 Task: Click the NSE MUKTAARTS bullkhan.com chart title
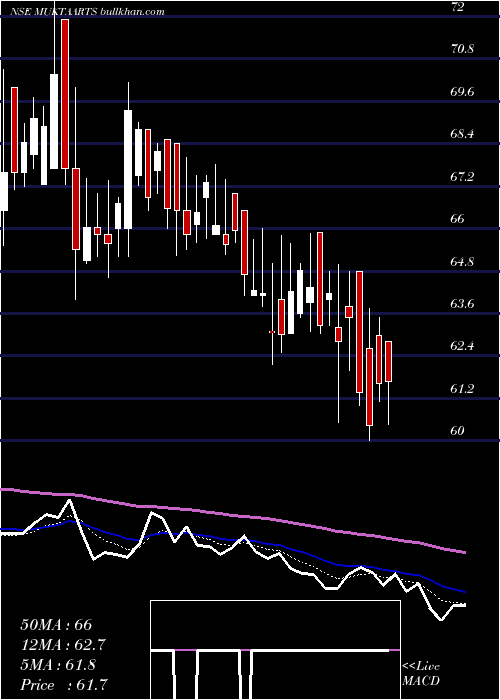point(88,12)
